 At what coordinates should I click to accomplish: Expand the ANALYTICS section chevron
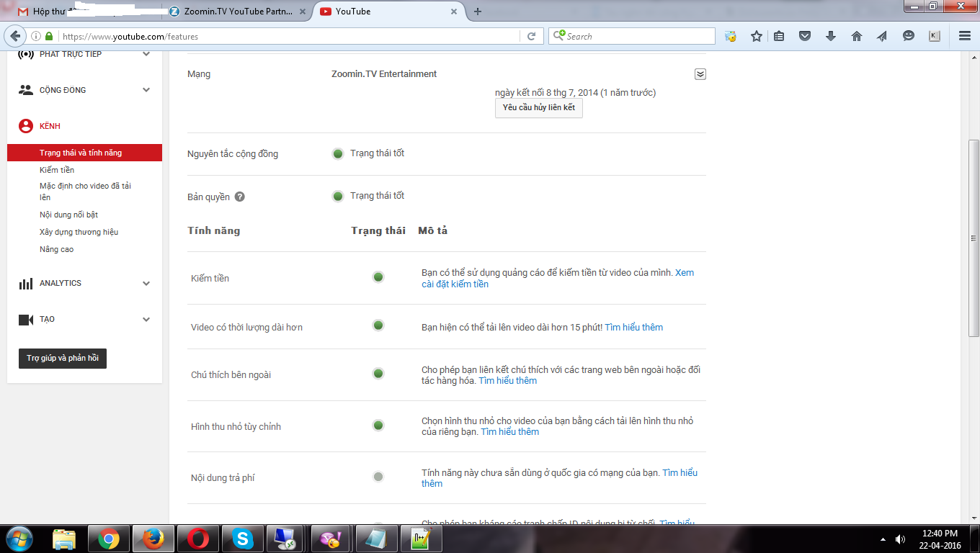[x=146, y=284]
